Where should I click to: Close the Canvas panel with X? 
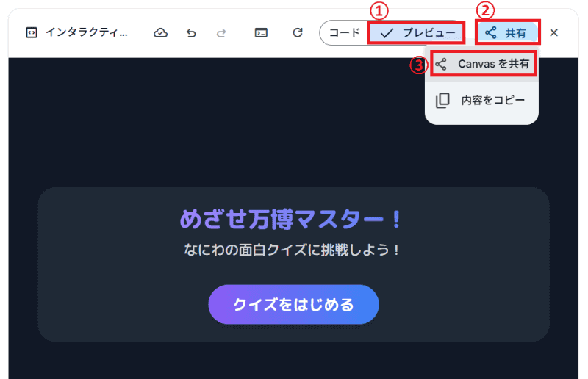pos(553,32)
